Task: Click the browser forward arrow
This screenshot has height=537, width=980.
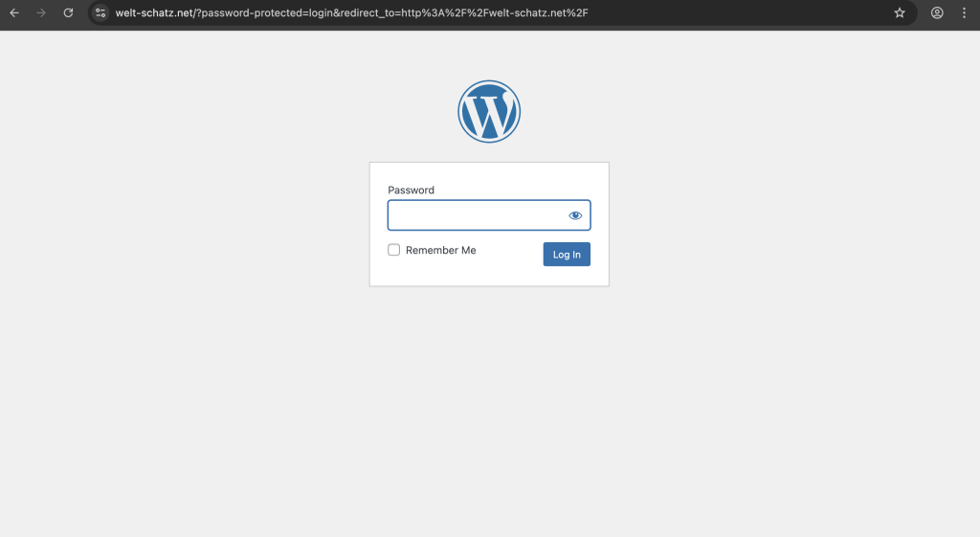Action: [41, 12]
